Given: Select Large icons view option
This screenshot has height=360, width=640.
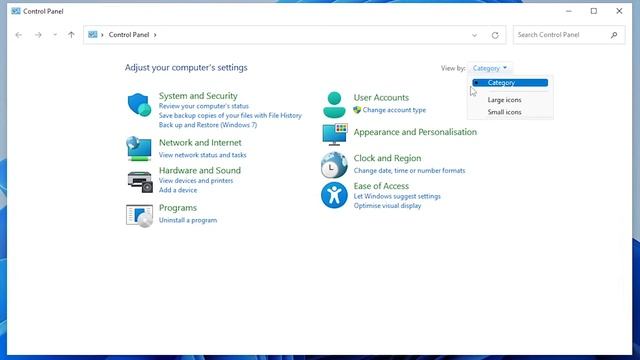Looking at the screenshot, I should pos(504,100).
